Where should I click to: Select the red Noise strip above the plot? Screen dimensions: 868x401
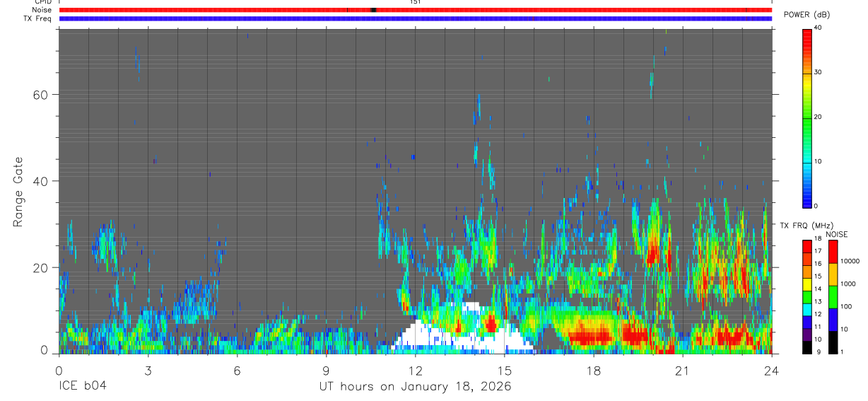[415, 10]
